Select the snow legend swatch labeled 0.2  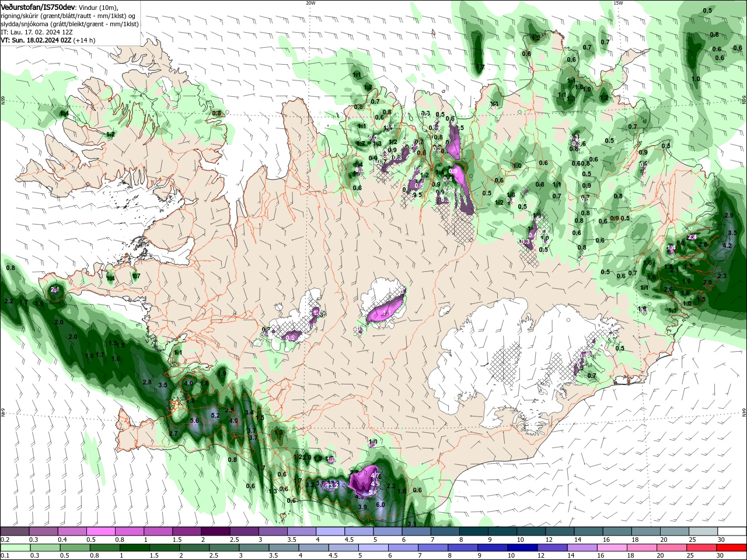pos(15,531)
